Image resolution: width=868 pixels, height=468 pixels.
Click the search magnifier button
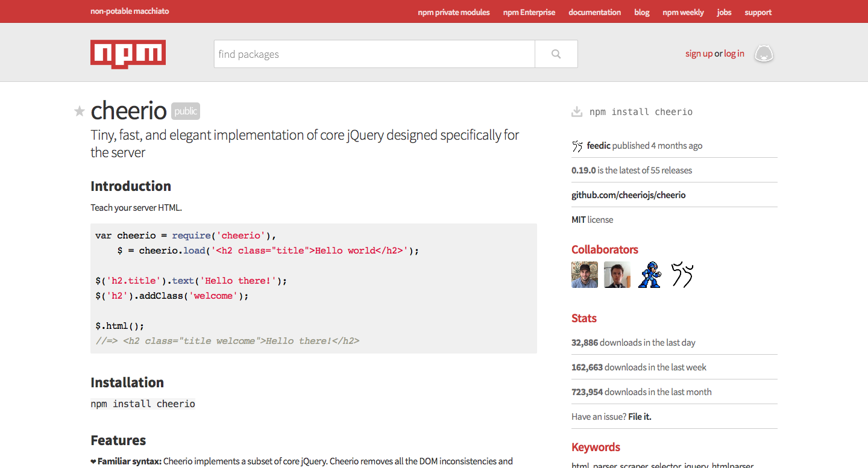point(556,54)
